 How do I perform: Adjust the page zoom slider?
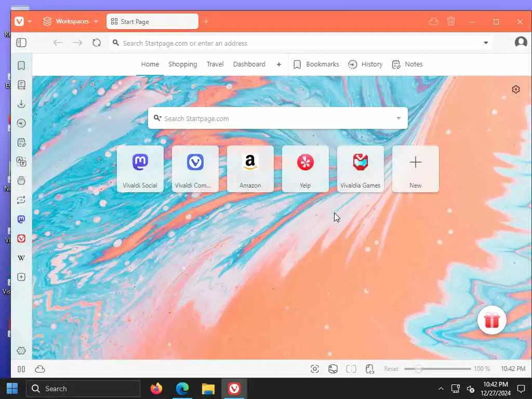[x=437, y=369]
